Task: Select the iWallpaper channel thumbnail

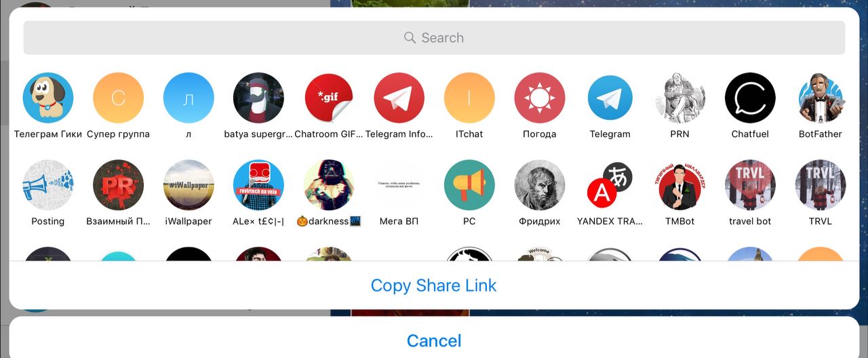Action: (189, 185)
